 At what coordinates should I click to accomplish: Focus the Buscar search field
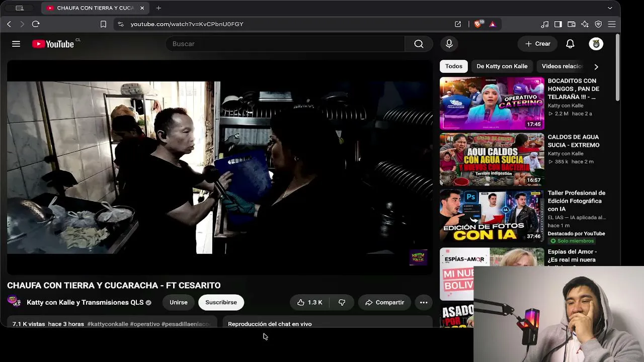[285, 44]
